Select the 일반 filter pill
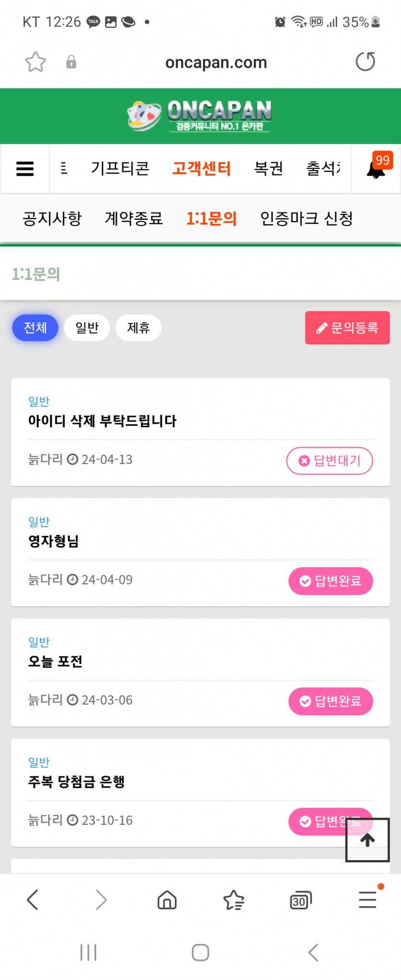This screenshot has height=980, width=401. click(x=87, y=328)
